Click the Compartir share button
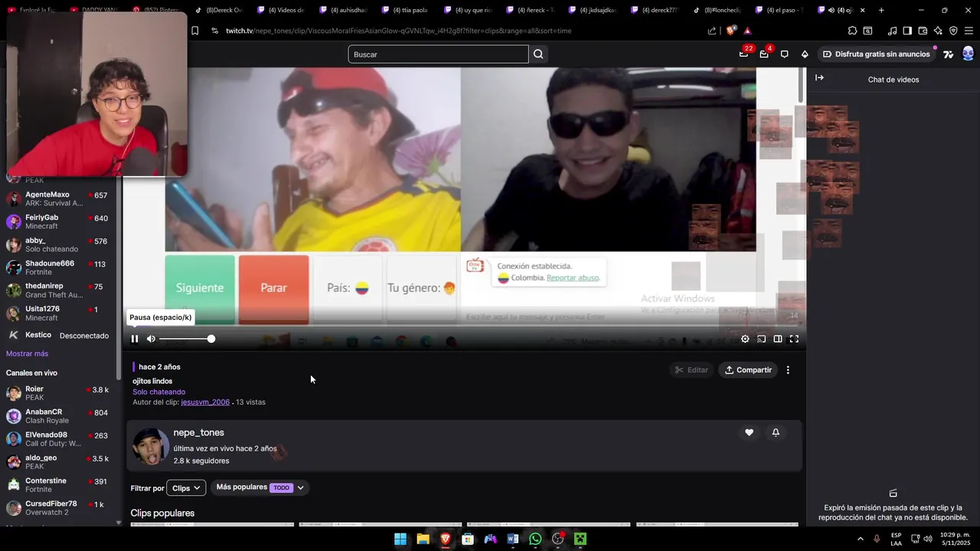This screenshot has height=551, width=980. coord(748,370)
